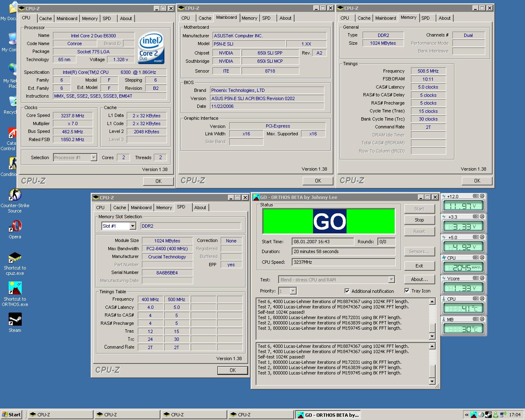This screenshot has width=525, height=420.
Task: Click OK in the CPU-Z CPU window
Action: pos(158,181)
